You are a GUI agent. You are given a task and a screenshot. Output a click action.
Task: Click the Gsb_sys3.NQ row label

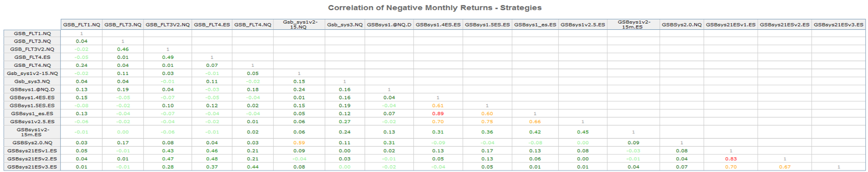32,81
